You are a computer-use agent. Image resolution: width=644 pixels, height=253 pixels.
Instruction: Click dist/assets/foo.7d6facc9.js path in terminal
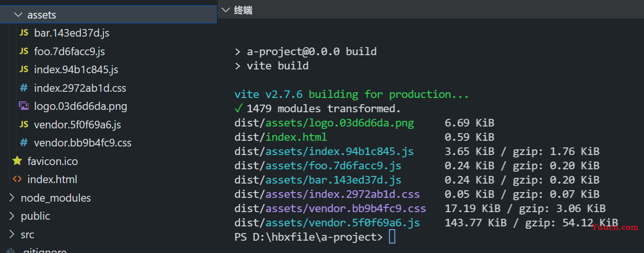click(x=318, y=165)
